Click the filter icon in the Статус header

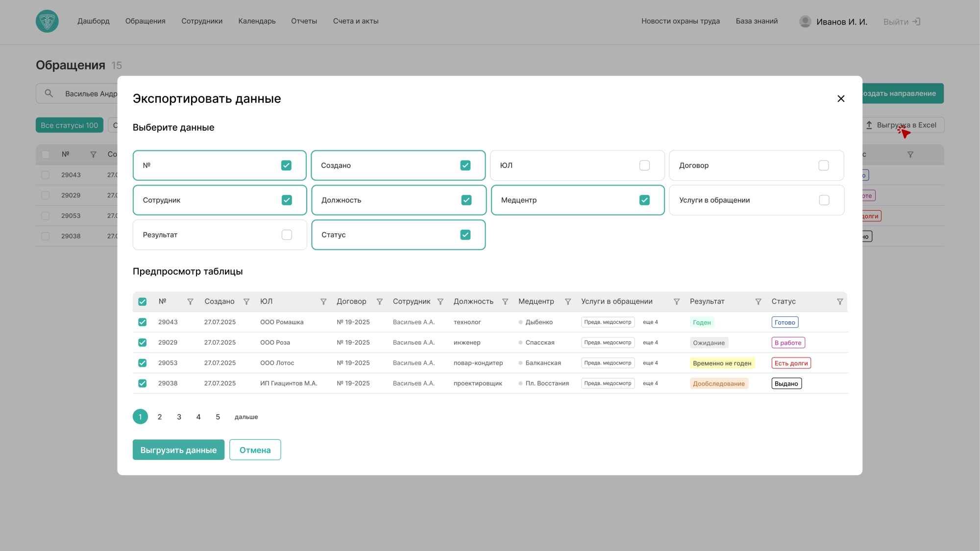click(839, 302)
